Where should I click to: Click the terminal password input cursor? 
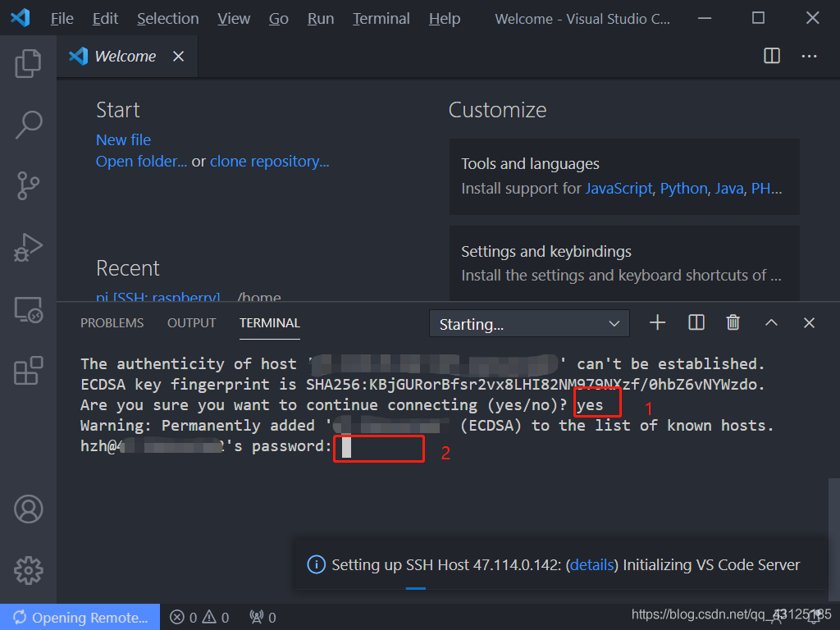pos(347,447)
